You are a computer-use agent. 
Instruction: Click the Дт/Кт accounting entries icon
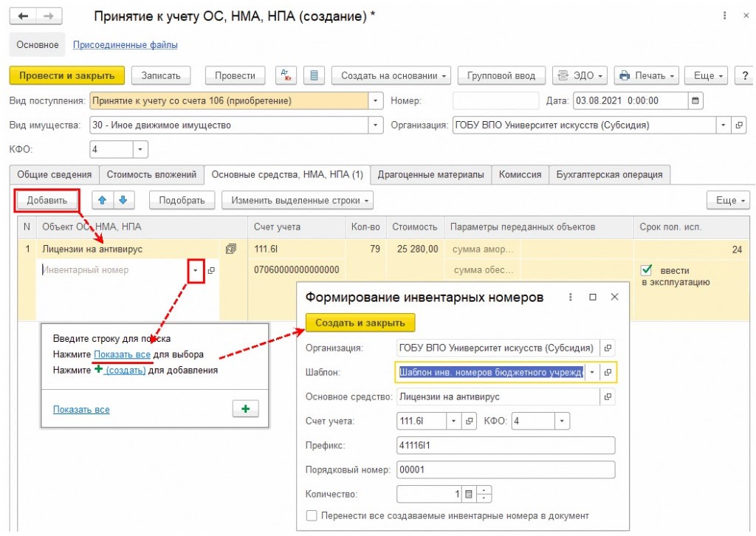click(x=286, y=75)
